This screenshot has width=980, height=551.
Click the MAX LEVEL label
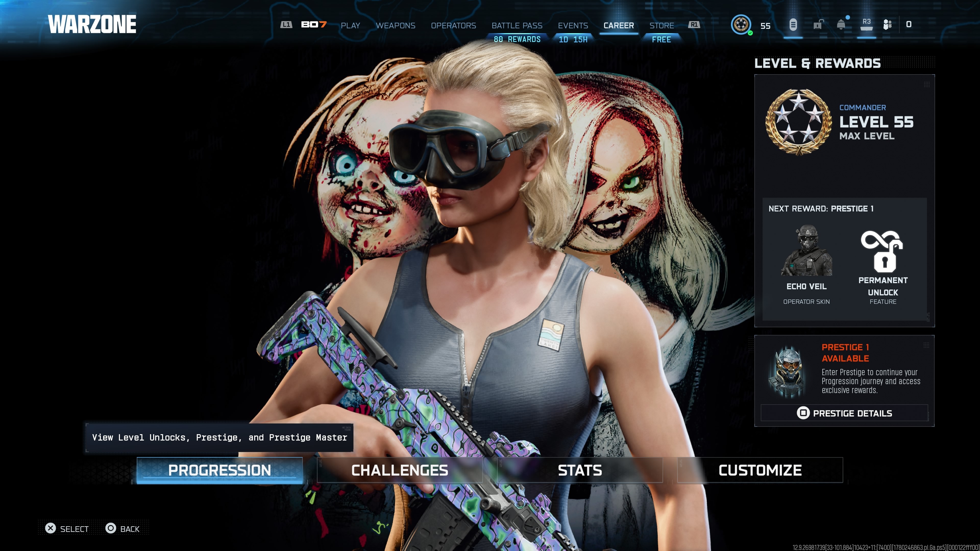click(867, 136)
